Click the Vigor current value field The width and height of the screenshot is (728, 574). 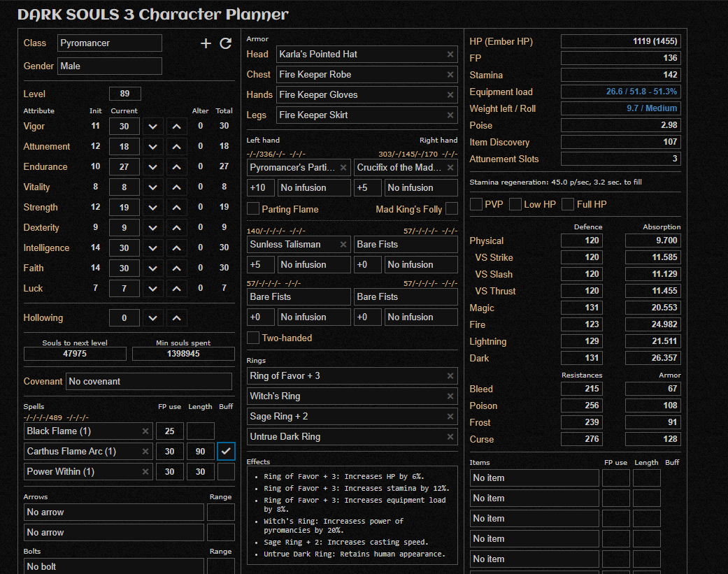(124, 127)
